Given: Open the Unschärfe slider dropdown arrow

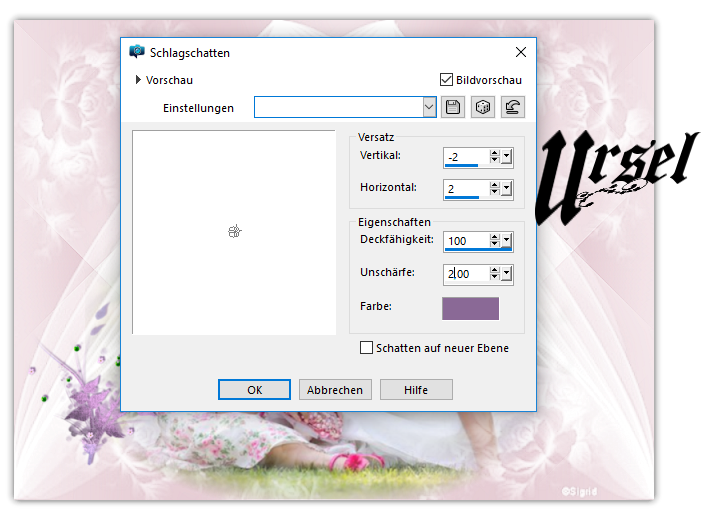Looking at the screenshot, I should 507,273.
